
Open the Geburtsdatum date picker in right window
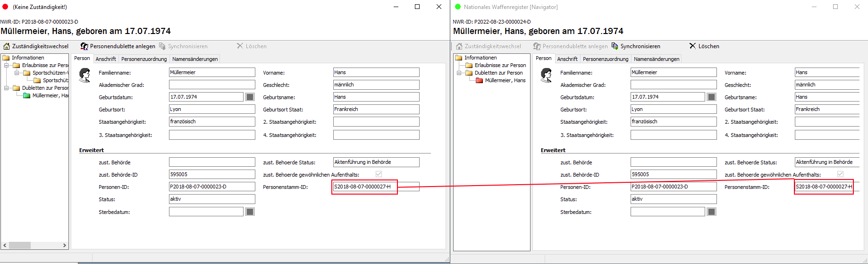tap(712, 97)
